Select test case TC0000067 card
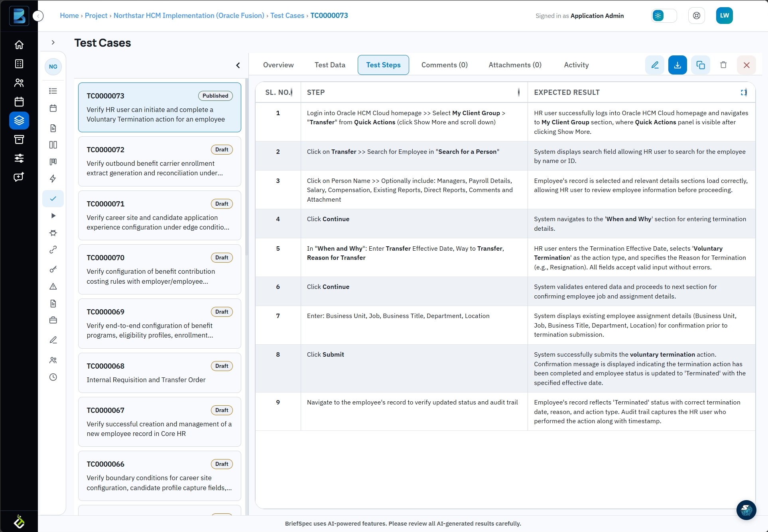 [x=160, y=422]
